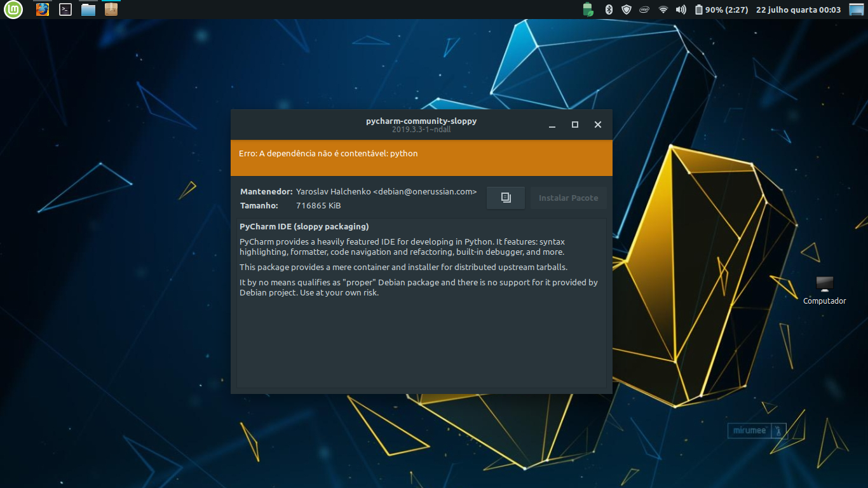The height and width of the screenshot is (488, 868).
Task: Open the Bluetooth tray icon
Action: pos(608,10)
